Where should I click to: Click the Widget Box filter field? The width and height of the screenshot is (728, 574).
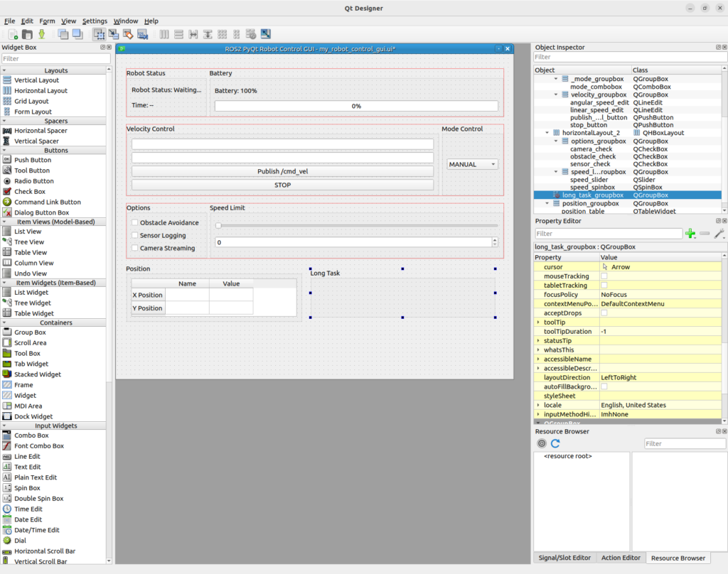click(x=55, y=58)
